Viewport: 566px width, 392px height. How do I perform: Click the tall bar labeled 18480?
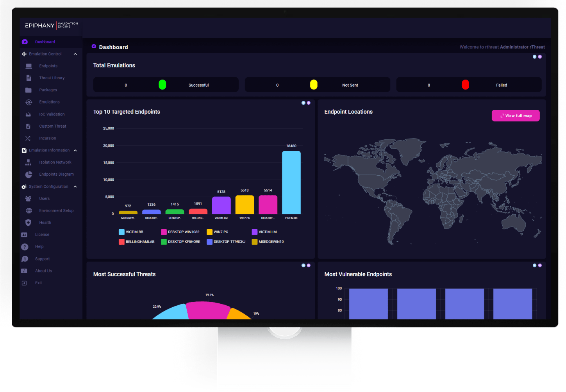point(291,182)
